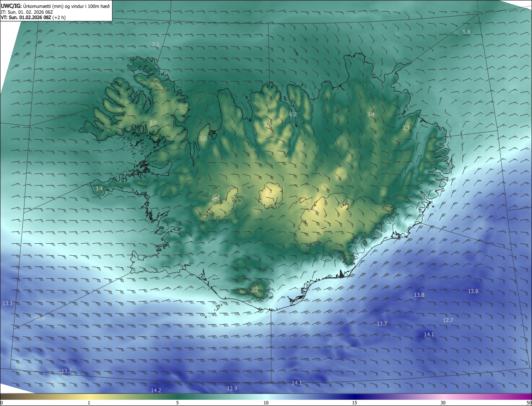Click the "0" tick on the colour scale
The height and width of the screenshot is (406, 532).
(2, 403)
